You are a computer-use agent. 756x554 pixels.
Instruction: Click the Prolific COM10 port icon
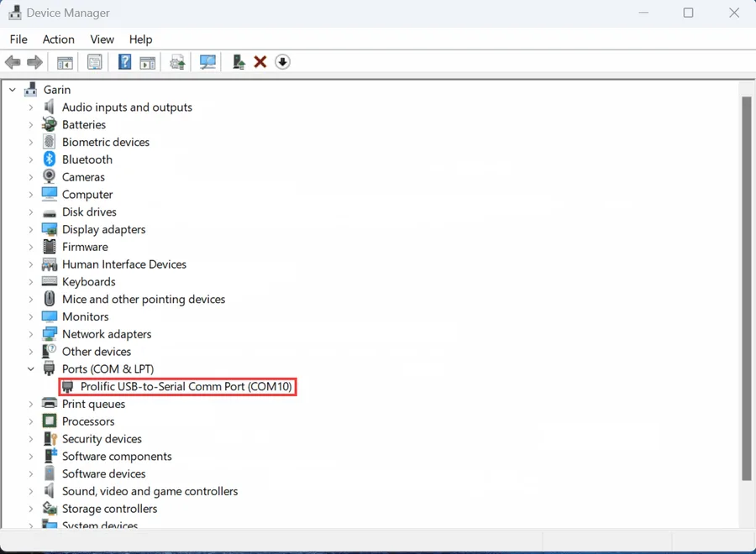click(x=67, y=386)
